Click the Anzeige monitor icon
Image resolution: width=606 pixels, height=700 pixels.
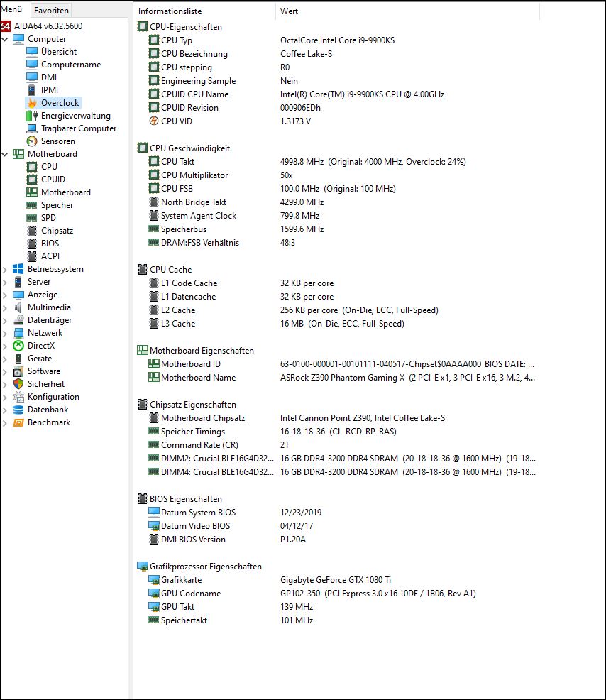pyautogui.click(x=18, y=295)
